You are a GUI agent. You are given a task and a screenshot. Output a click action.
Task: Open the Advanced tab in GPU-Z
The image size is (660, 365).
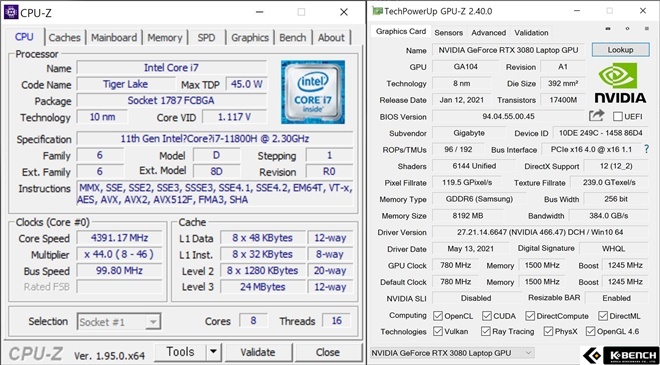pos(488,32)
